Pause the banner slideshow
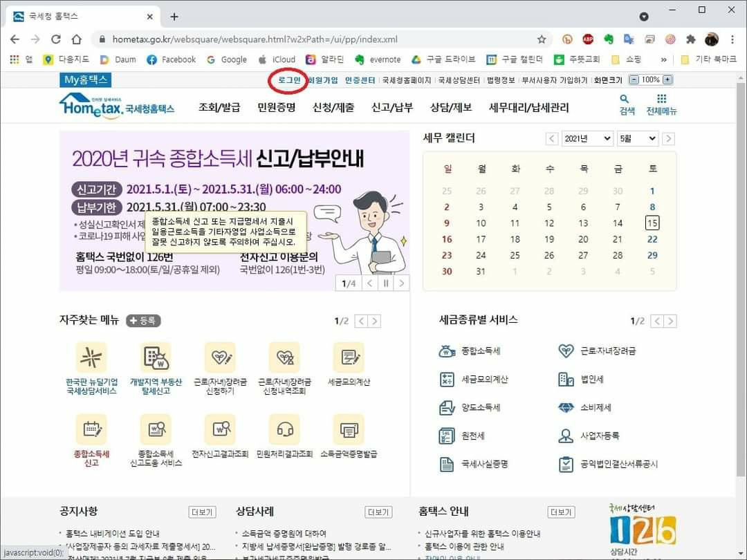Image resolution: width=747 pixels, height=560 pixels. tap(386, 283)
